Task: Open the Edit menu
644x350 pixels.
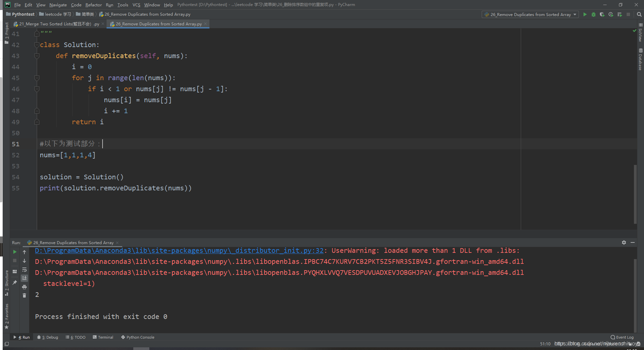Action: [28, 5]
